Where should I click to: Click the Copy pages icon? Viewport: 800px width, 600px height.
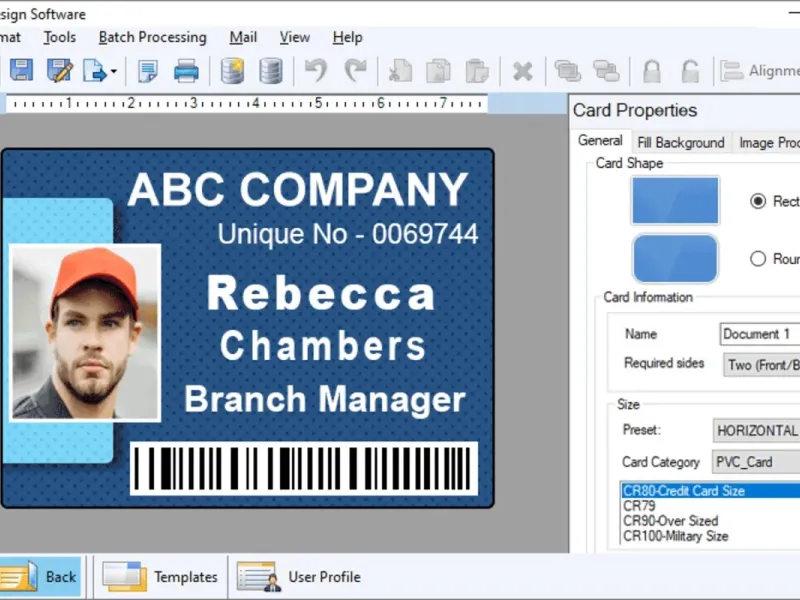pos(438,71)
